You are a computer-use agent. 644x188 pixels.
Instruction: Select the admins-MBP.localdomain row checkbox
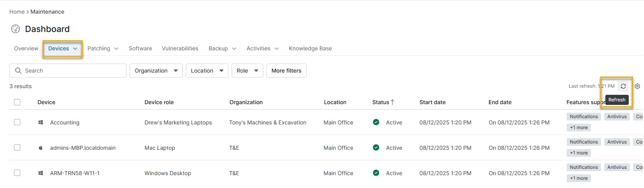pos(17,148)
